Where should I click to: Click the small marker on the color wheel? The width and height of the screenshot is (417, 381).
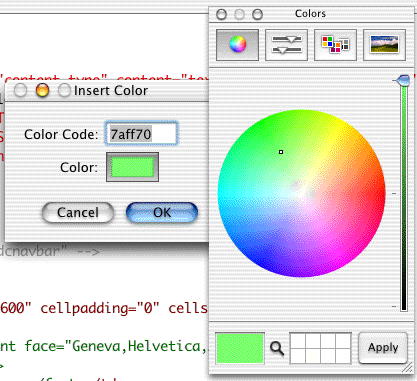pyautogui.click(x=281, y=152)
